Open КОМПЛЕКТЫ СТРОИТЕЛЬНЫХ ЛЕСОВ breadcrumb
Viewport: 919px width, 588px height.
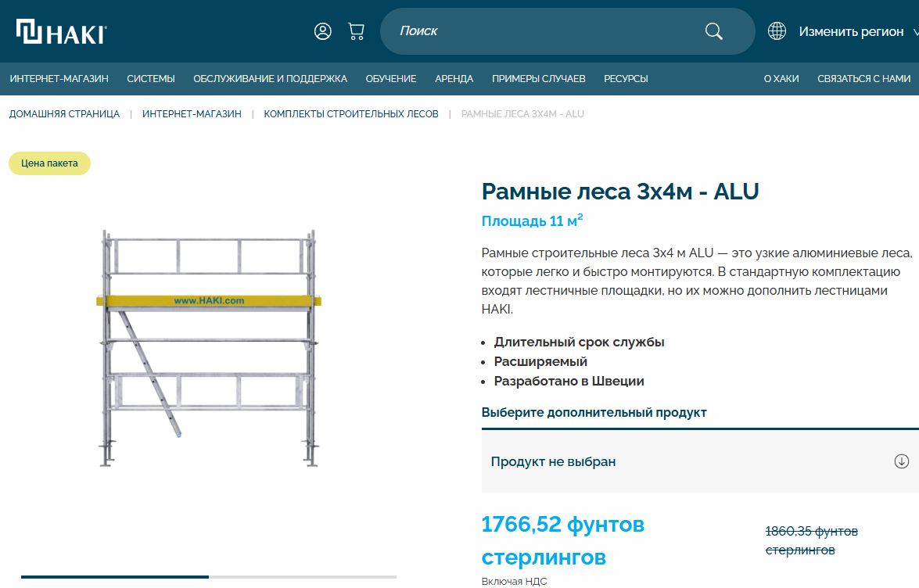click(351, 113)
